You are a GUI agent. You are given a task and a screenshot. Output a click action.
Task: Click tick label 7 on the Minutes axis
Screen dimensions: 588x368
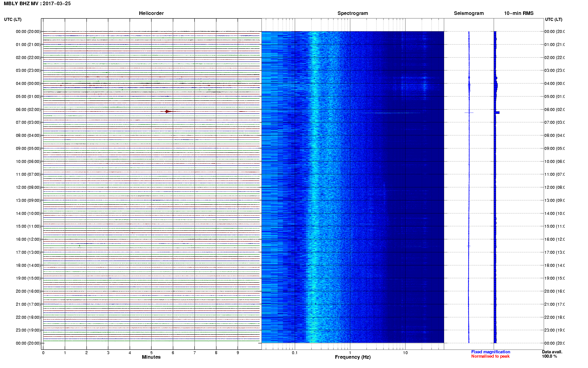pos(195,353)
